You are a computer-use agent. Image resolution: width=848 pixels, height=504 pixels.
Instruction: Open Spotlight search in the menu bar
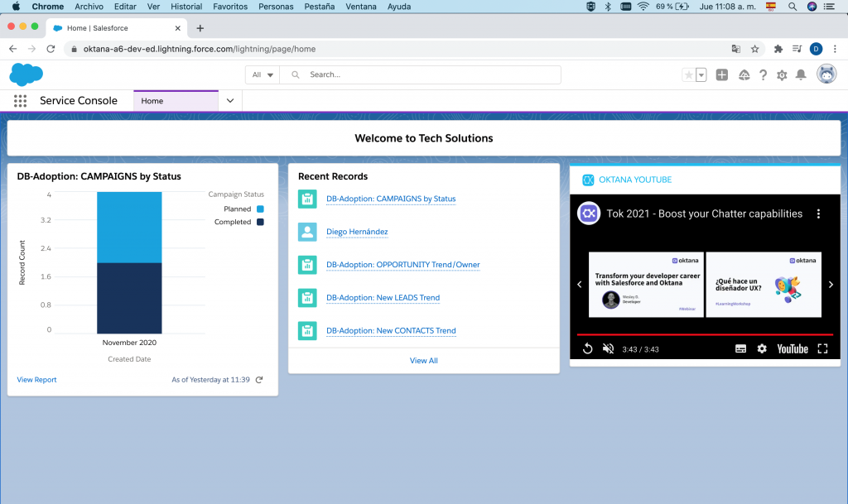pos(793,7)
